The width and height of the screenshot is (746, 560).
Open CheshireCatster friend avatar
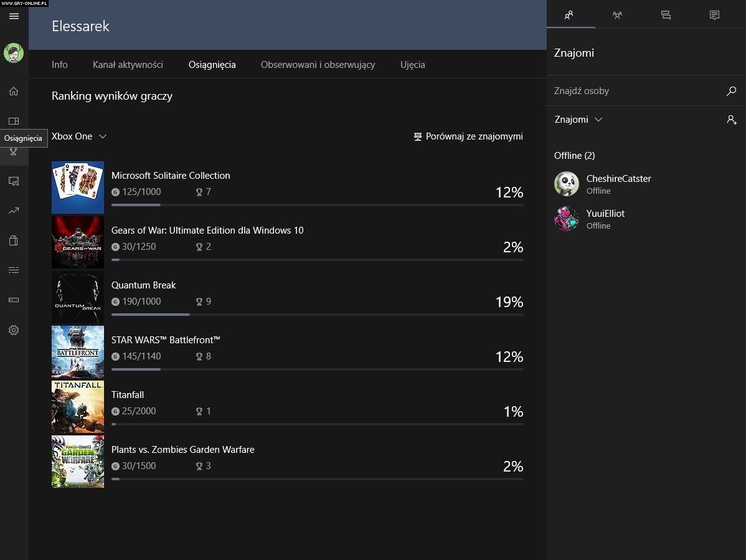pos(567,184)
